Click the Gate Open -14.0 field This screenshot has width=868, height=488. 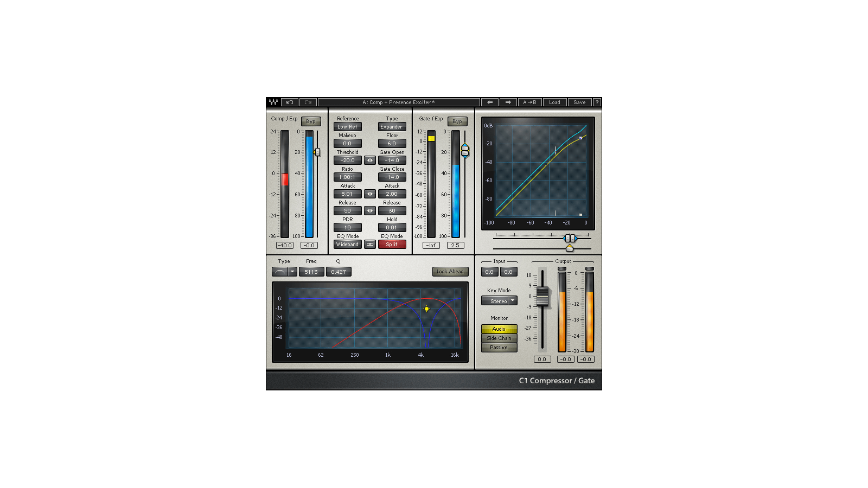coord(392,160)
